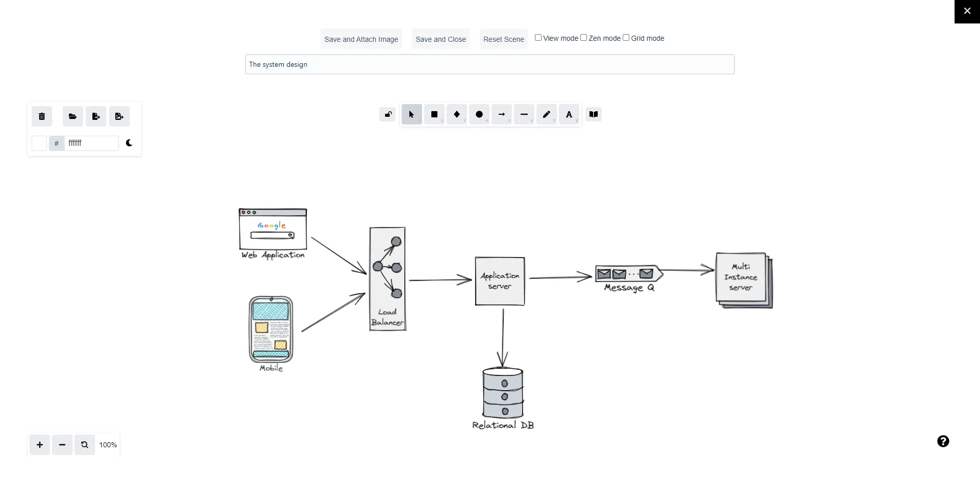This screenshot has width=980, height=484.
Task: Open help via question mark icon
Action: click(943, 441)
